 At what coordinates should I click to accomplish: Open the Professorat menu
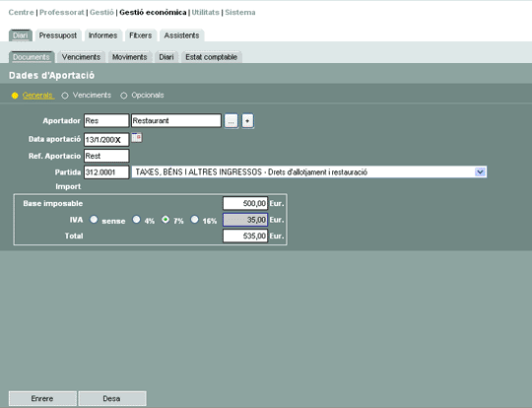pyautogui.click(x=62, y=12)
